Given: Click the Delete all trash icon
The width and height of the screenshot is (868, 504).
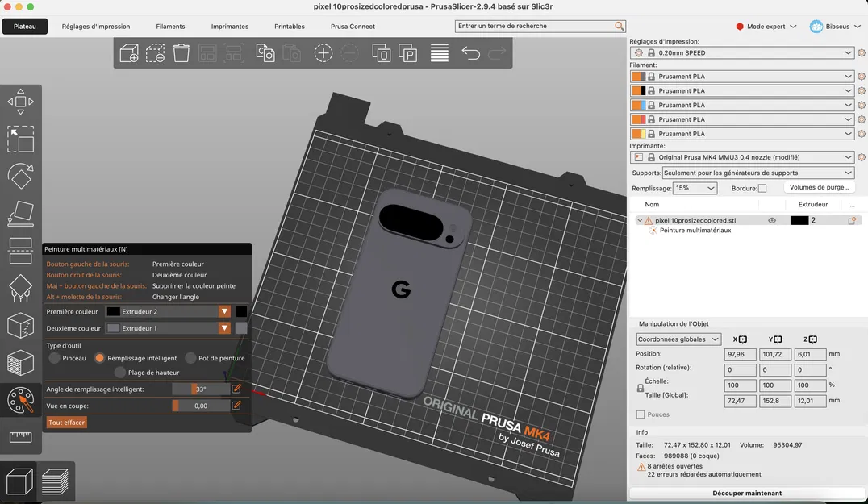Looking at the screenshot, I should coord(182,54).
